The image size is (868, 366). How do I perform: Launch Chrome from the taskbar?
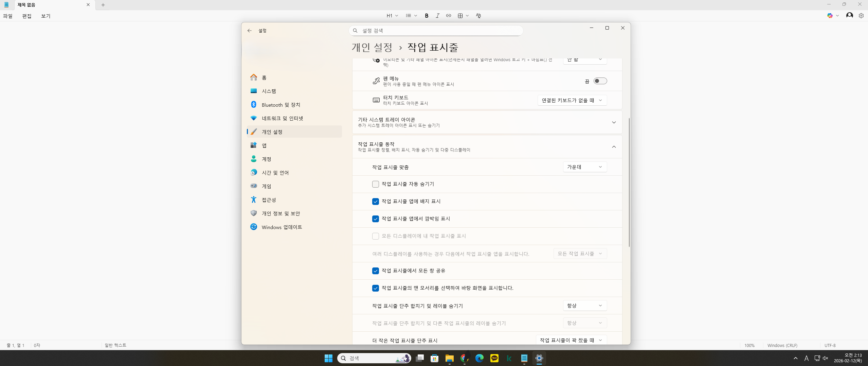tap(465, 358)
